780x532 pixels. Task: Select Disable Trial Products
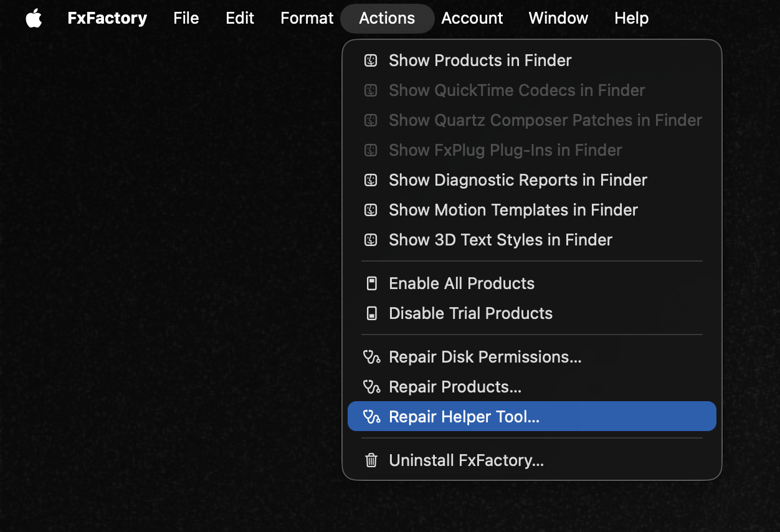coord(532,313)
